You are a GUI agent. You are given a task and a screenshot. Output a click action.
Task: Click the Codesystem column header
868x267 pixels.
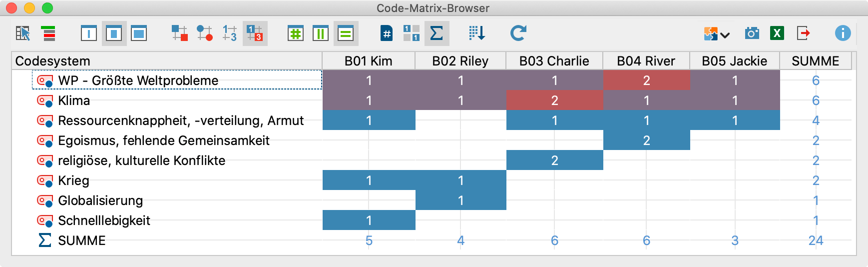point(166,61)
